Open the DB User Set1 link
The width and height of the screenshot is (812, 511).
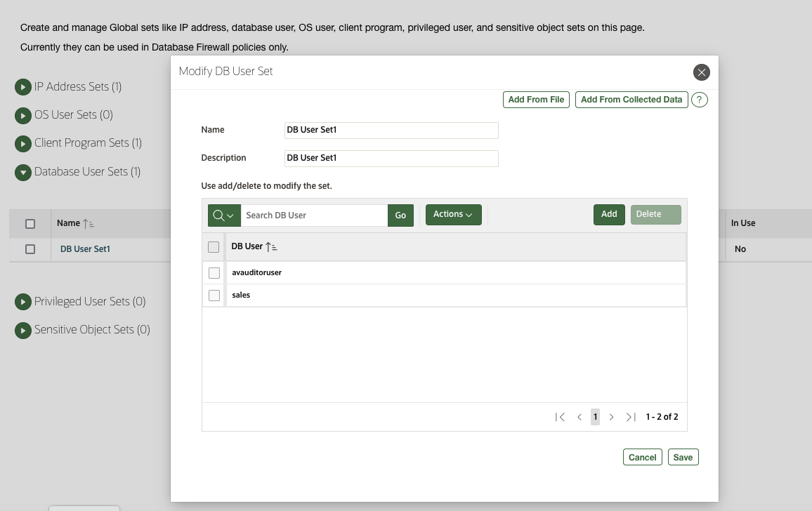point(85,248)
